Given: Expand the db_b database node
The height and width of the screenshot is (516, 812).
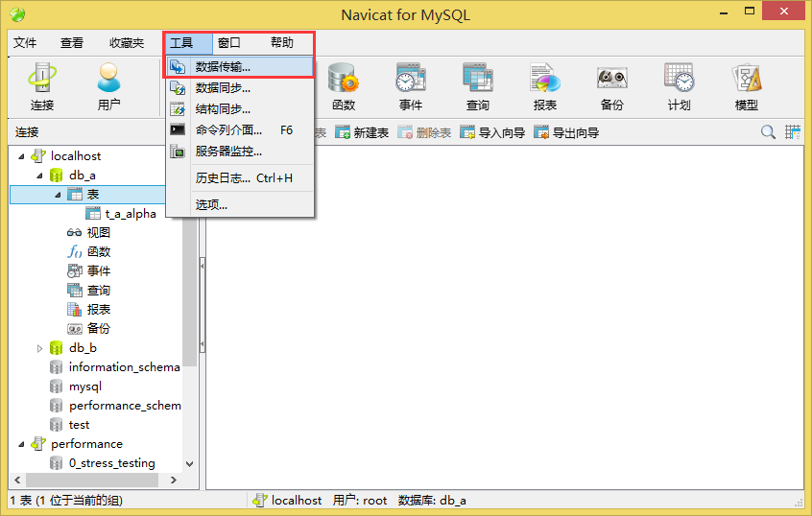Looking at the screenshot, I should [x=39, y=348].
